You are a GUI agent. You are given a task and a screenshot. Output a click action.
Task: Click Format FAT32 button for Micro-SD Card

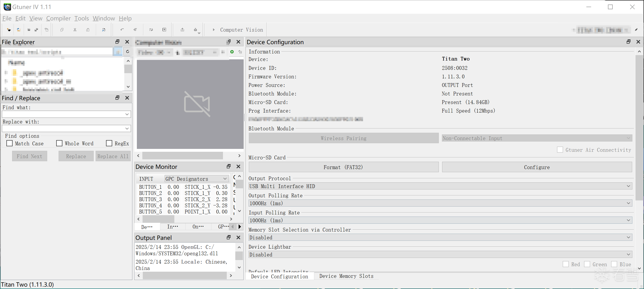point(343,167)
